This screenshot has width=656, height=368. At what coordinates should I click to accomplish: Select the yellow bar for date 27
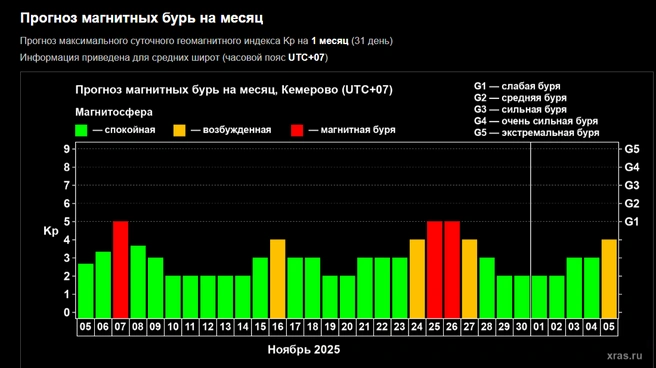(469, 279)
